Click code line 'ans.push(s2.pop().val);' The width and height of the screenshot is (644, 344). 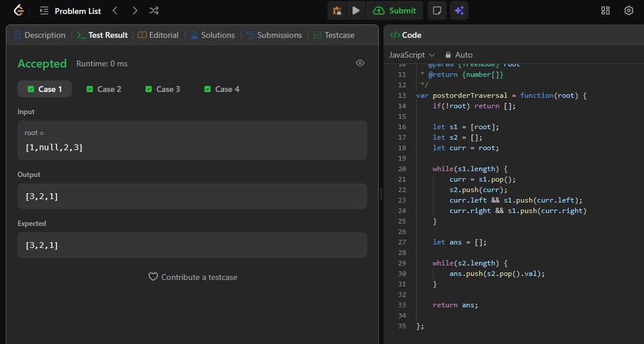[497, 274]
